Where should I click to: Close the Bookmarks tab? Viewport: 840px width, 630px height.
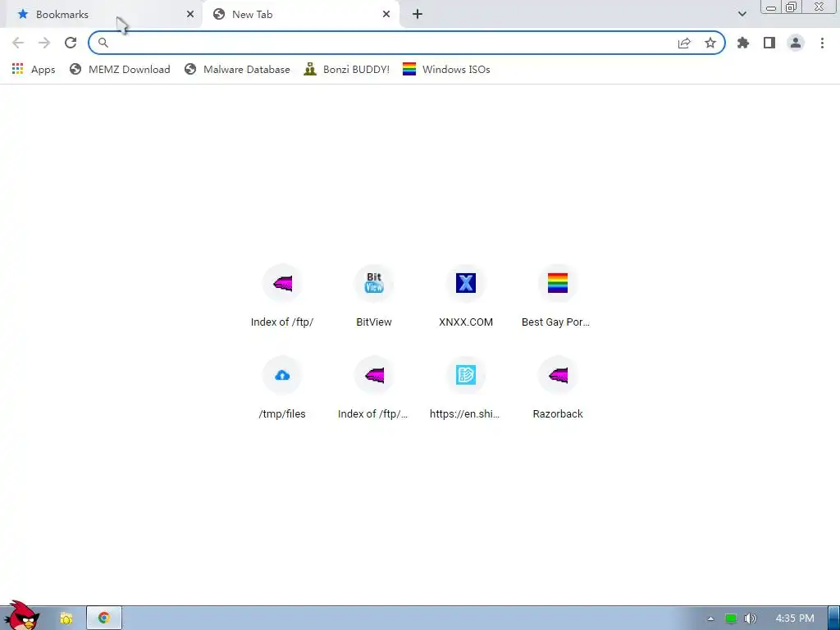click(190, 15)
